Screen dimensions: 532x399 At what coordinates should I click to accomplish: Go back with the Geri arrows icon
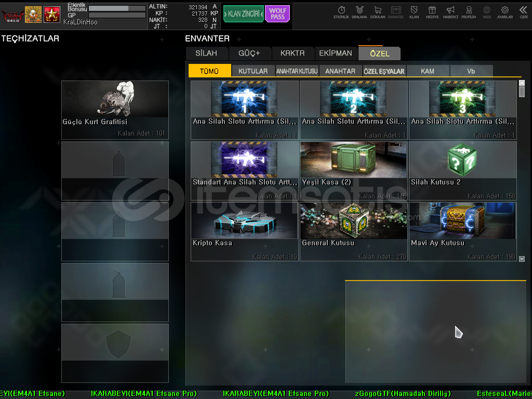coord(524,12)
